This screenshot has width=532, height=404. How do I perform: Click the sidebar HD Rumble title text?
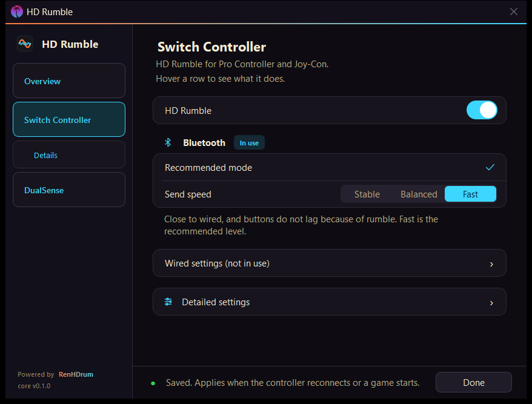pyautogui.click(x=70, y=44)
